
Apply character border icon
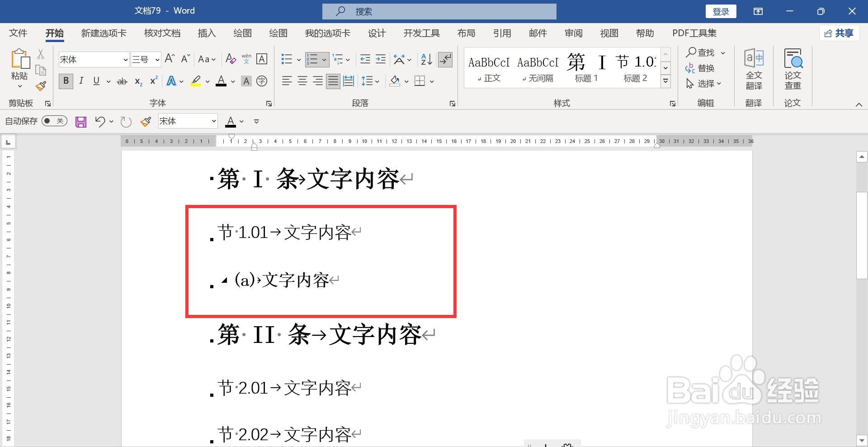262,59
